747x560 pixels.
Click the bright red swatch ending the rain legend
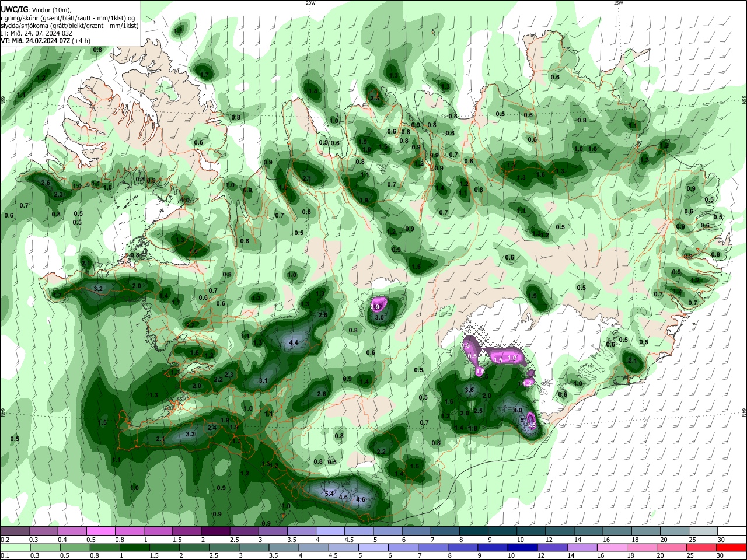coord(731,547)
